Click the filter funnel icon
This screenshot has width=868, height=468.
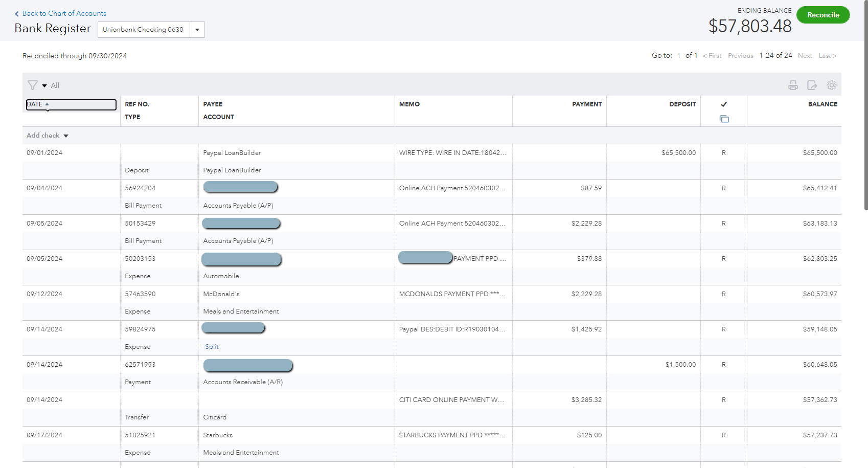pos(33,85)
